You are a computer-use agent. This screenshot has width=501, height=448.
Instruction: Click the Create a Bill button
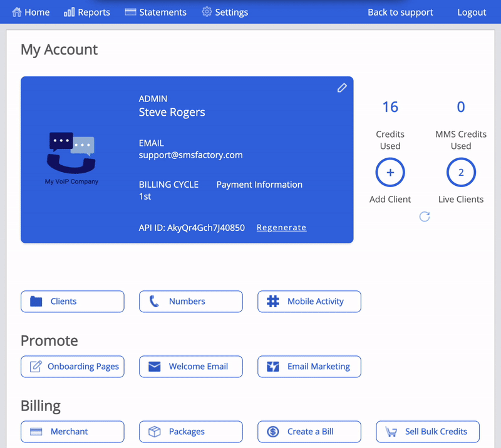309,432
